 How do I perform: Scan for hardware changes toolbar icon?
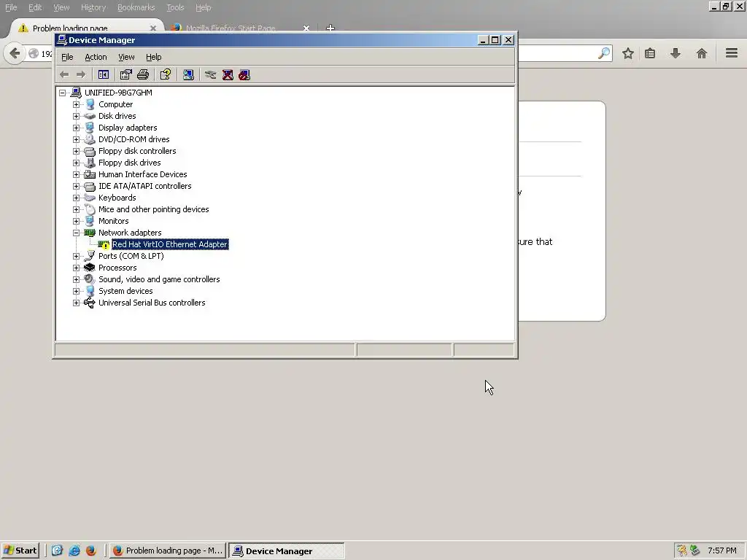click(x=188, y=75)
